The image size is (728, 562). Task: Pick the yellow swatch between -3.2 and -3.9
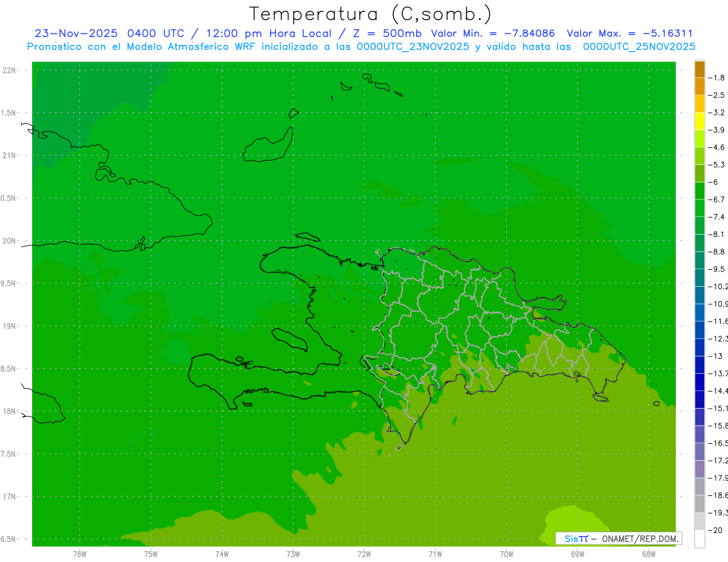pyautogui.click(x=699, y=121)
